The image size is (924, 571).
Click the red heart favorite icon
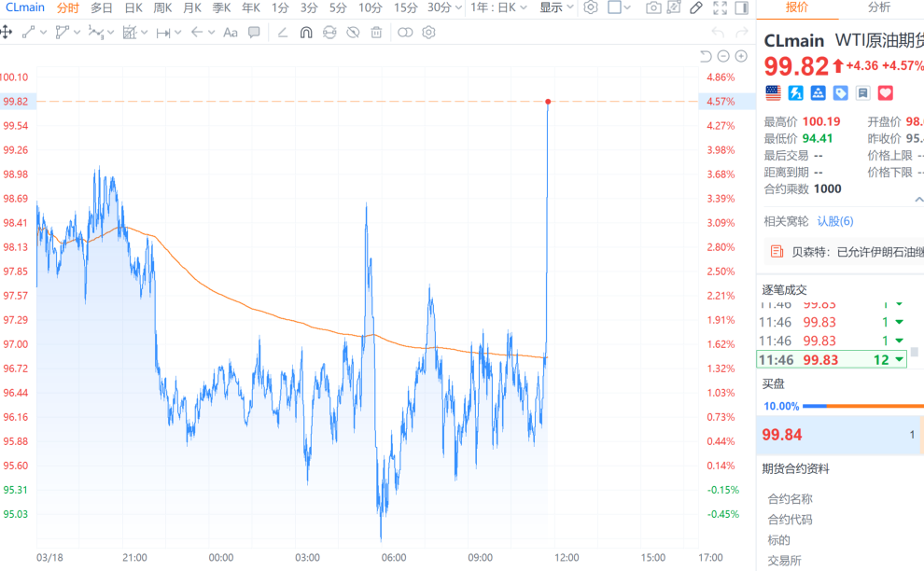886,92
